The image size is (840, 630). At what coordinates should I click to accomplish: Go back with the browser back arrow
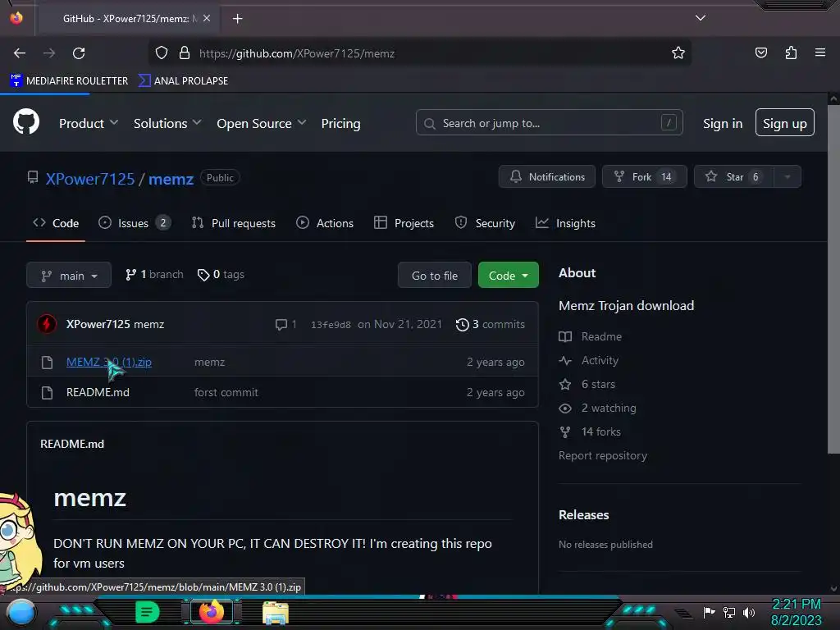[x=20, y=53]
